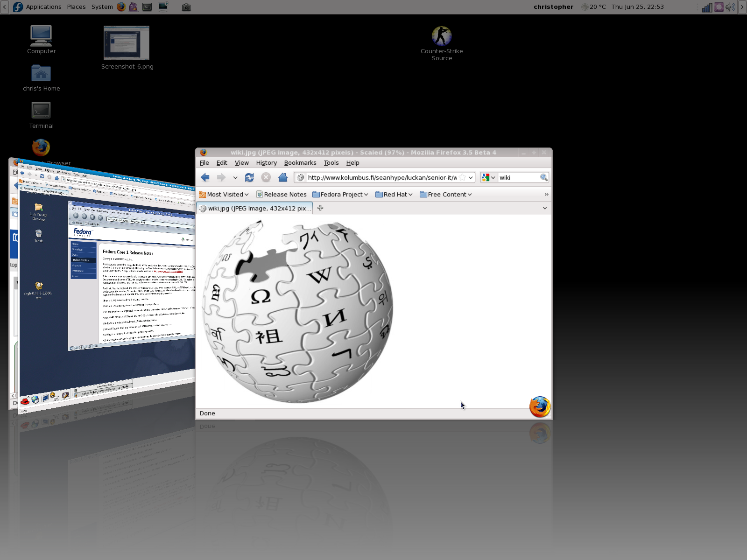Open the Places menu in the panel

click(x=76, y=7)
